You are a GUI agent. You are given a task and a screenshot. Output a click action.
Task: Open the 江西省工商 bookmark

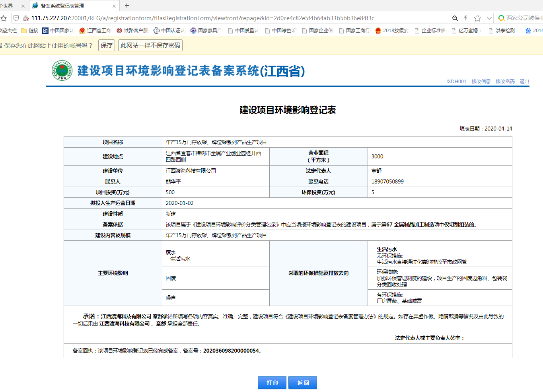[x=95, y=30]
